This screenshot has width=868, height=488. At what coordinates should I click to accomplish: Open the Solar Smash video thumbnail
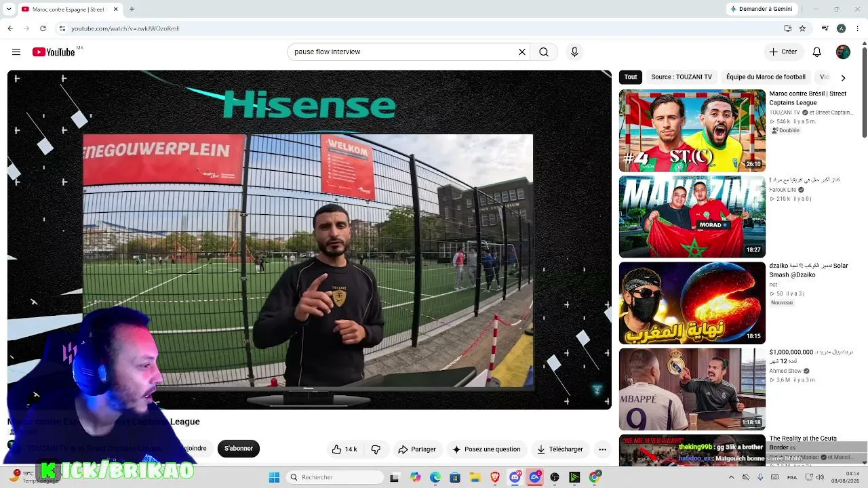(692, 303)
